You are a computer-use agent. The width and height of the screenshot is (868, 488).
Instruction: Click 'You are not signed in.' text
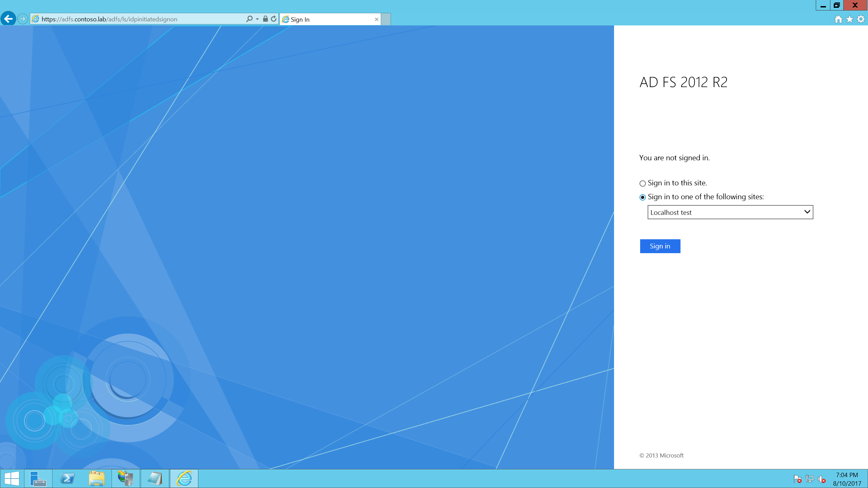pyautogui.click(x=674, y=158)
